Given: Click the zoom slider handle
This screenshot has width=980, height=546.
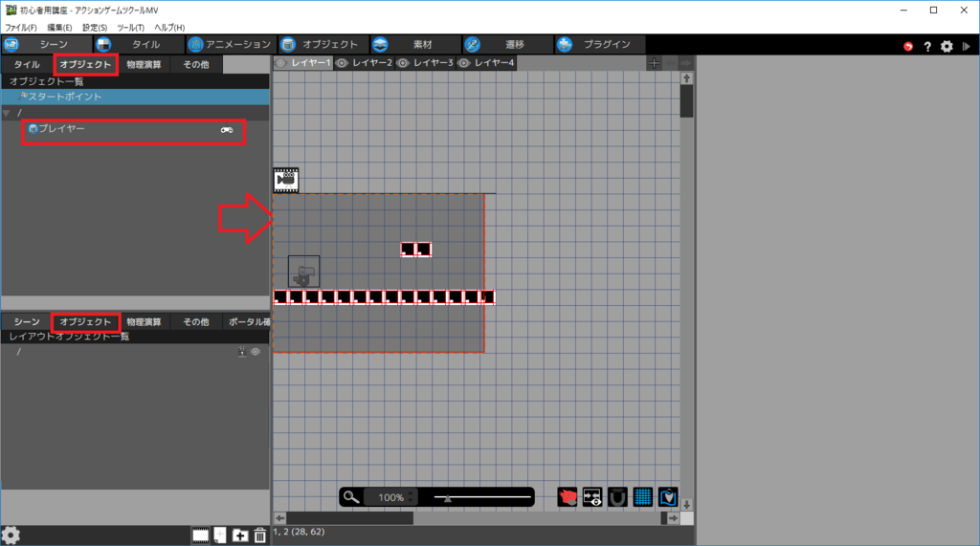Looking at the screenshot, I should [x=448, y=498].
